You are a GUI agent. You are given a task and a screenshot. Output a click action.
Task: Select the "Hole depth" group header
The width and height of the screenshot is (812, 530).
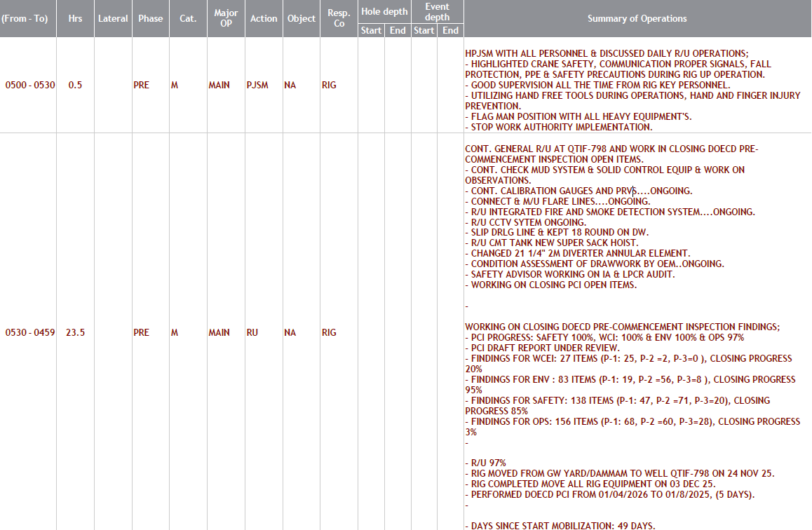tap(384, 12)
